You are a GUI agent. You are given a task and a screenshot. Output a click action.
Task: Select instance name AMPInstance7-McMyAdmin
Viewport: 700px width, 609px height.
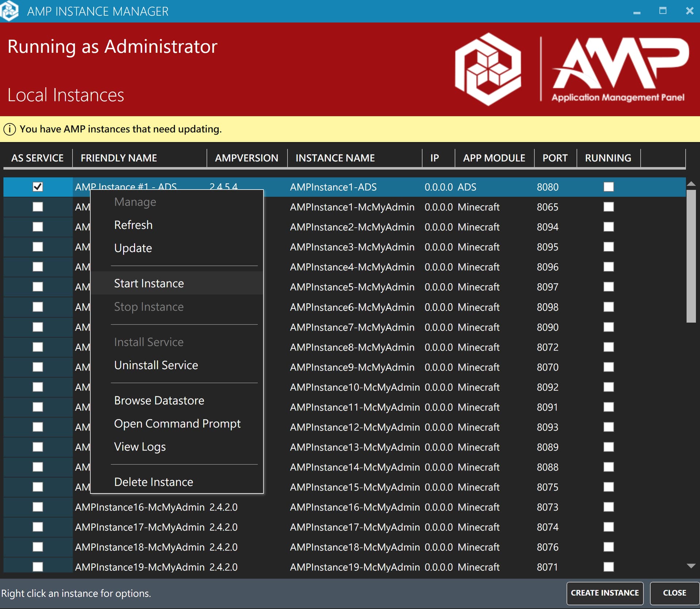352,327
